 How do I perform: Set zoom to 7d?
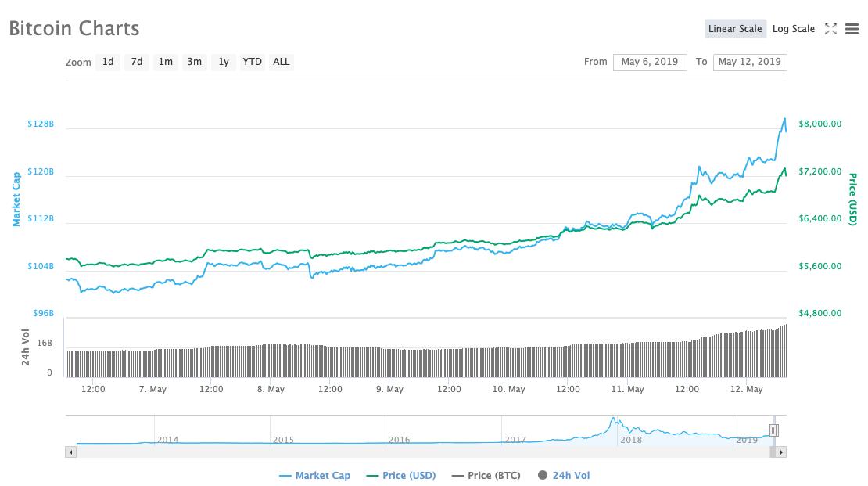click(137, 62)
